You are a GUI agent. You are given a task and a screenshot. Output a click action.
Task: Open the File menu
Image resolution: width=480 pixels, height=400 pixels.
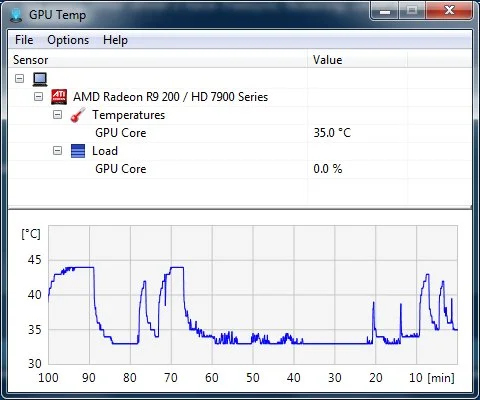click(x=24, y=40)
